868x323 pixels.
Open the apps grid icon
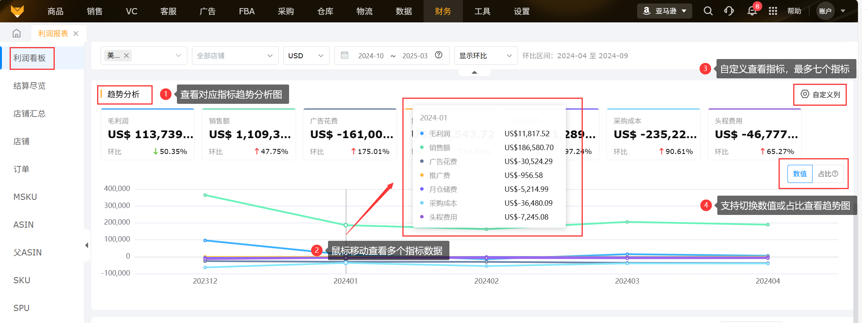click(x=773, y=11)
